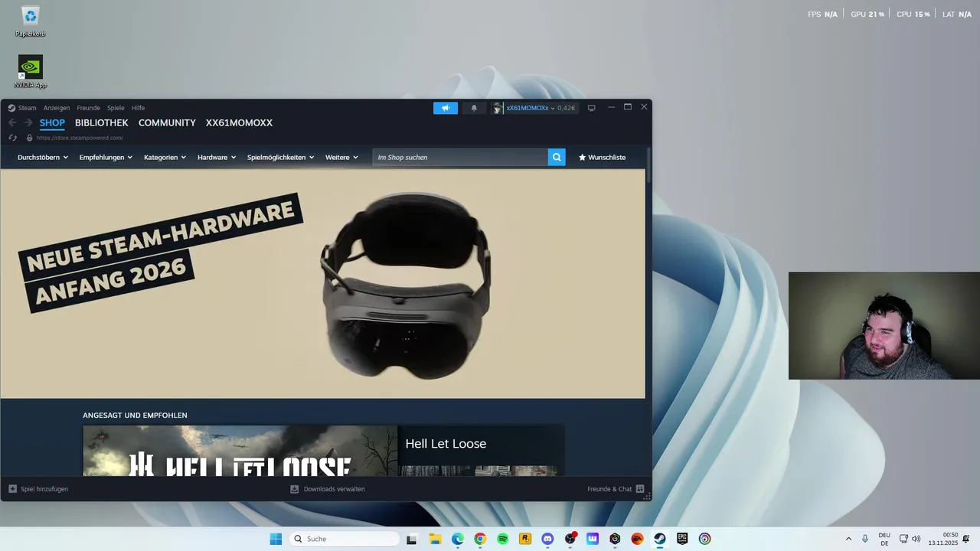This screenshot has width=980, height=551.
Task: Open the DEU DE language switcher
Action: click(x=884, y=539)
